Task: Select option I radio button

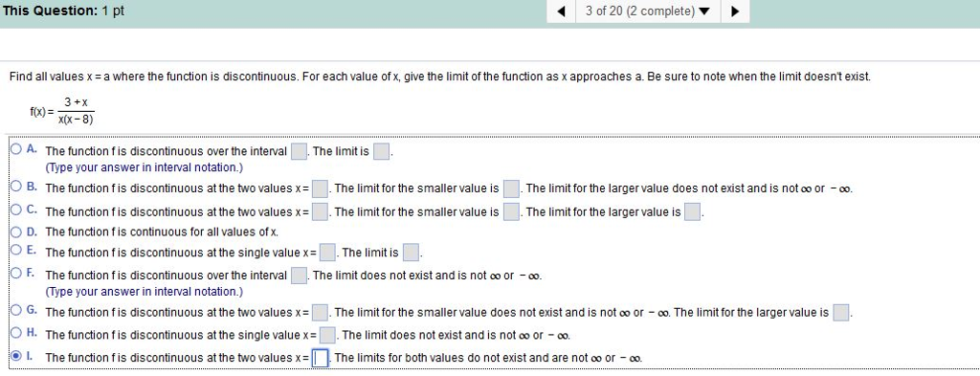Action: point(15,357)
